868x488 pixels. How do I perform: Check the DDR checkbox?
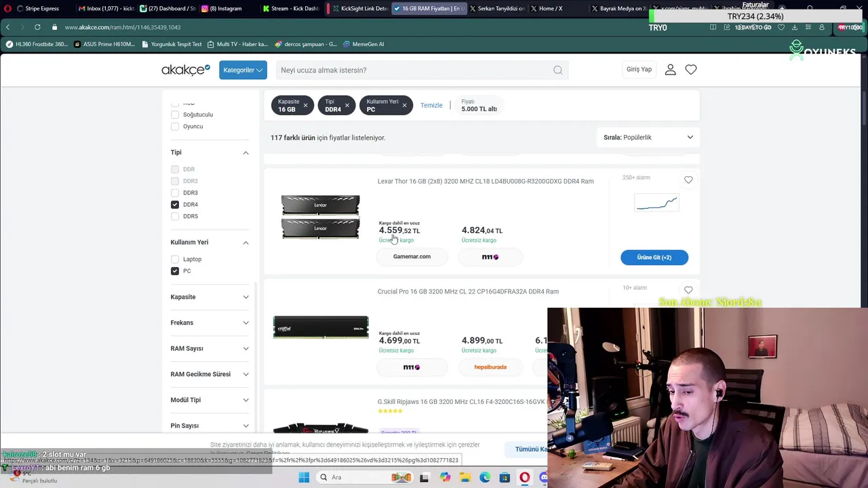pos(175,169)
